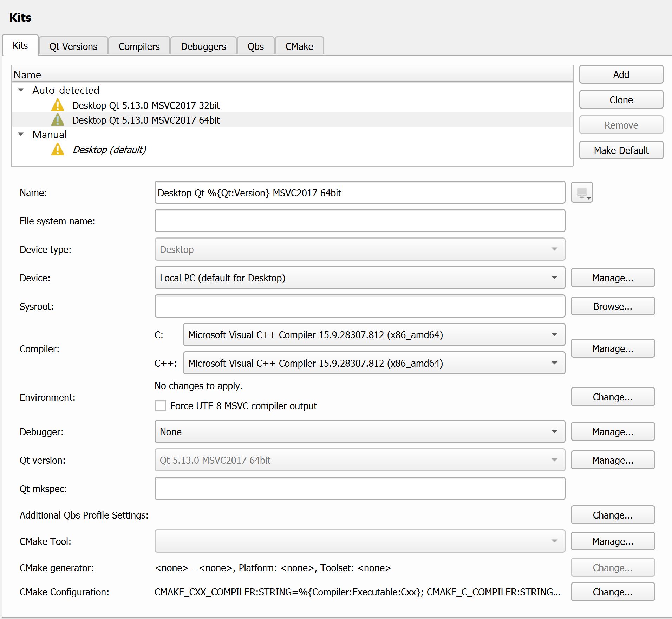The height and width of the screenshot is (619, 672).
Task: Open the C++ compiler dropdown
Action: click(373, 363)
